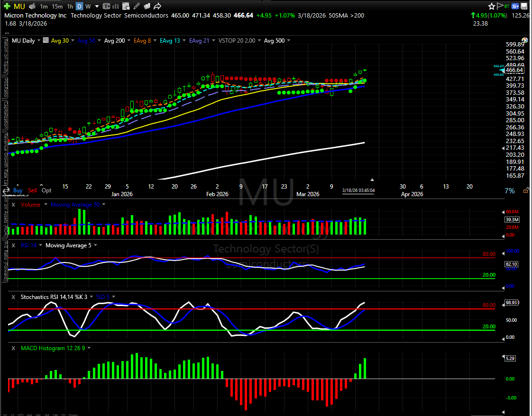Click the Opt options button
The width and height of the screenshot is (532, 416).
point(46,190)
